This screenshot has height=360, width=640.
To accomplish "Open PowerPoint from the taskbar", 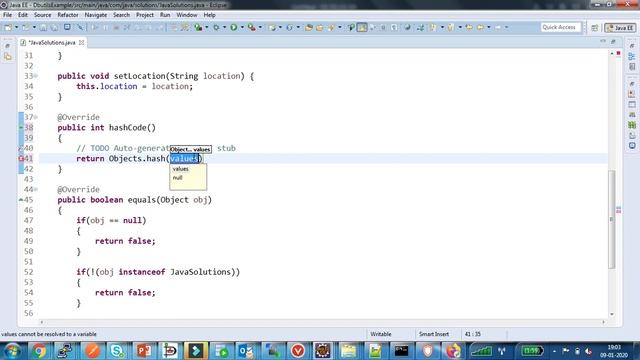I will pyautogui.click(x=144, y=351).
